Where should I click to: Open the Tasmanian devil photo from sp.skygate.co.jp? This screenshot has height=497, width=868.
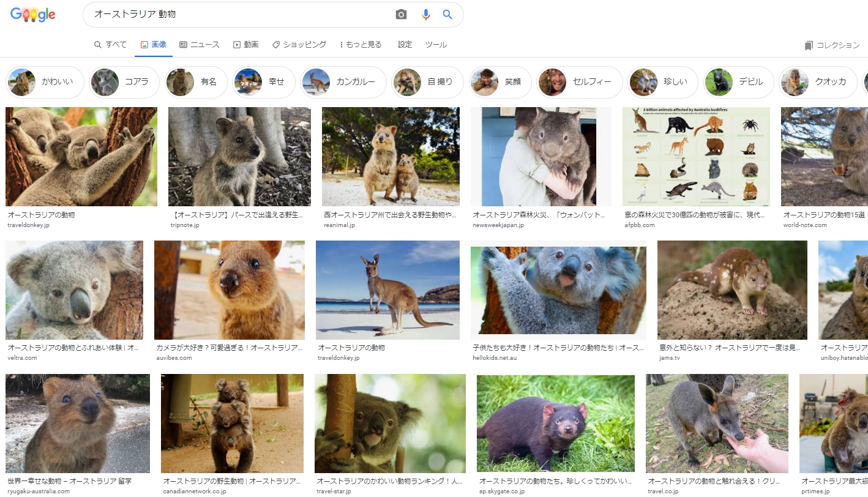tap(558, 424)
